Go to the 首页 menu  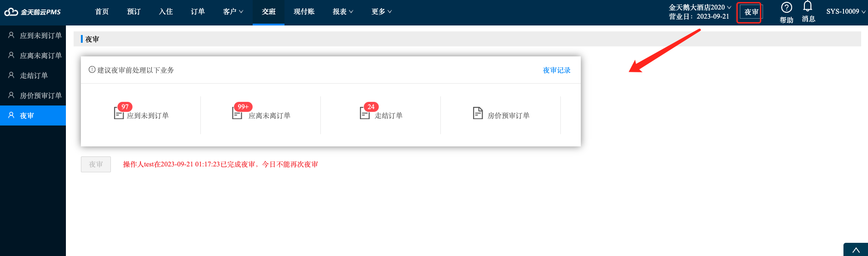tap(102, 12)
